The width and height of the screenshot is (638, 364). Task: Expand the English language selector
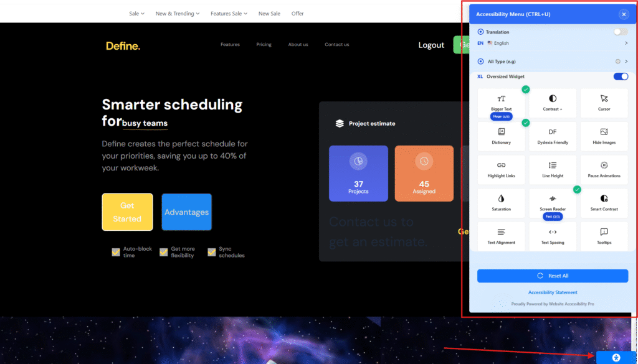click(626, 43)
